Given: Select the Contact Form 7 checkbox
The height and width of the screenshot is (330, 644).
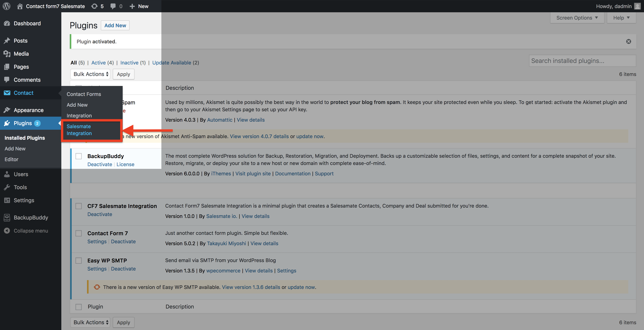Looking at the screenshot, I should tap(79, 233).
